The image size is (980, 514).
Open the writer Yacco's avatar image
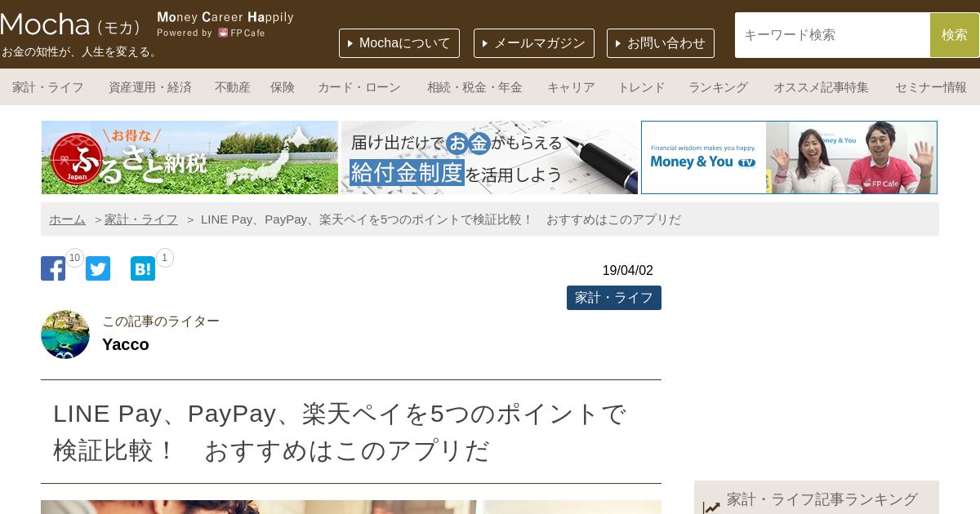point(65,335)
